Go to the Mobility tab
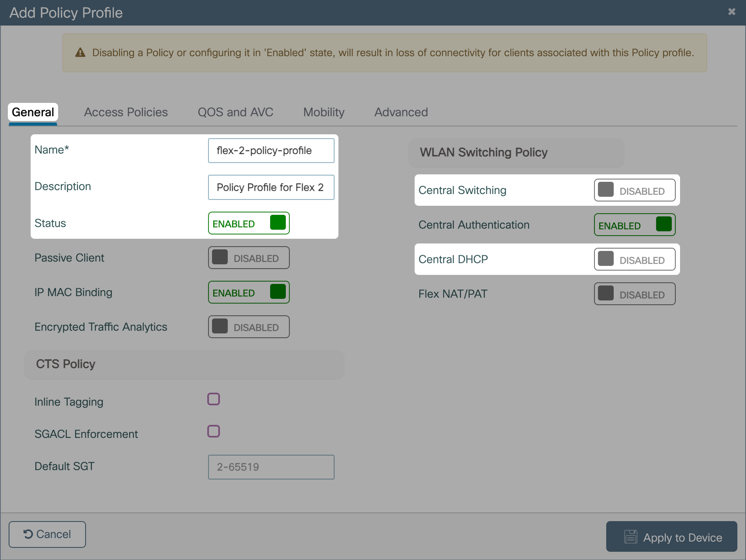746x560 pixels. 324,112
